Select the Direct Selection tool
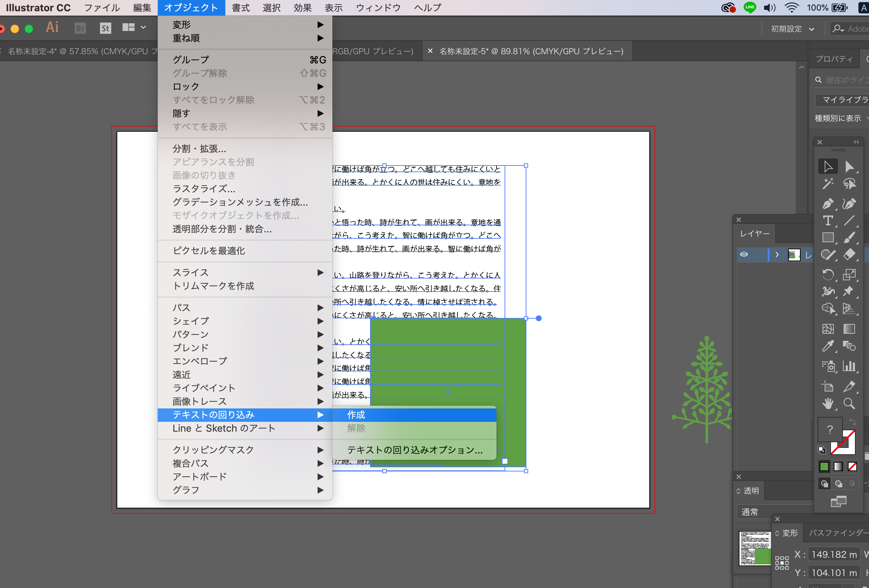This screenshot has width=869, height=588. click(x=849, y=166)
